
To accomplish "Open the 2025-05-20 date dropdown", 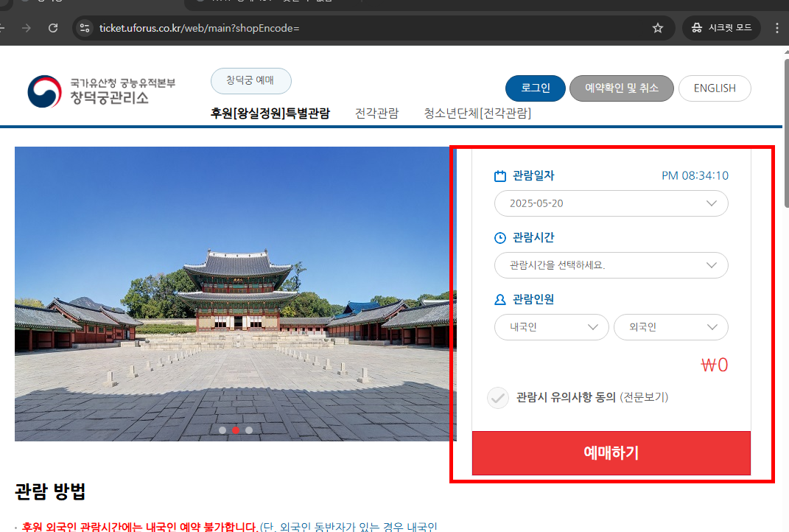I will click(x=611, y=203).
